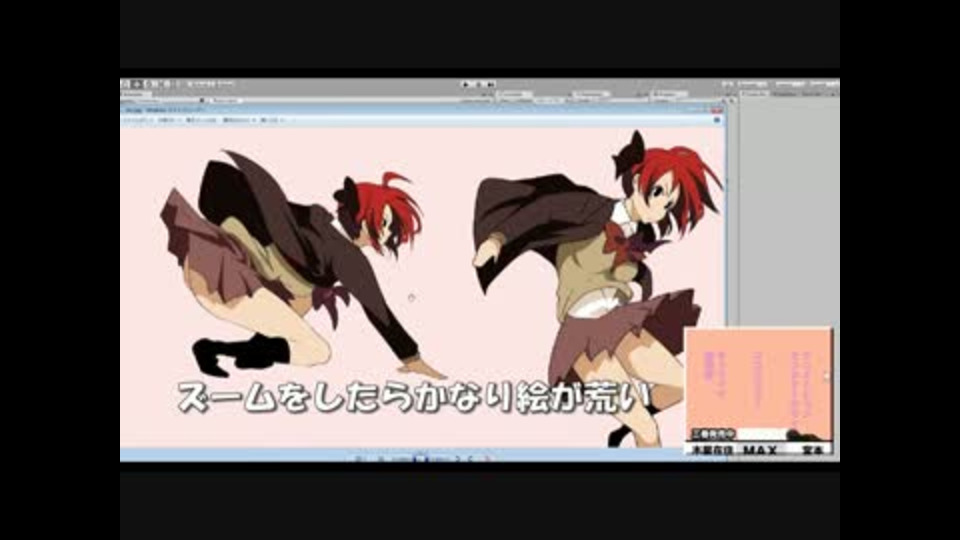Image resolution: width=960 pixels, height=540 pixels.
Task: Select the Unity Rotate tool
Action: [x=150, y=84]
